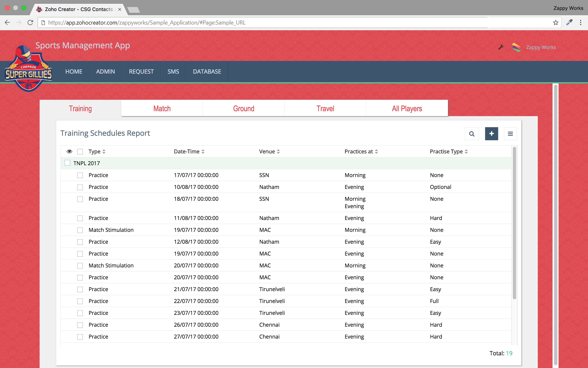The width and height of the screenshot is (588, 368).
Task: Select the 17/07/17 Practice row checkbox
Action: coord(80,175)
